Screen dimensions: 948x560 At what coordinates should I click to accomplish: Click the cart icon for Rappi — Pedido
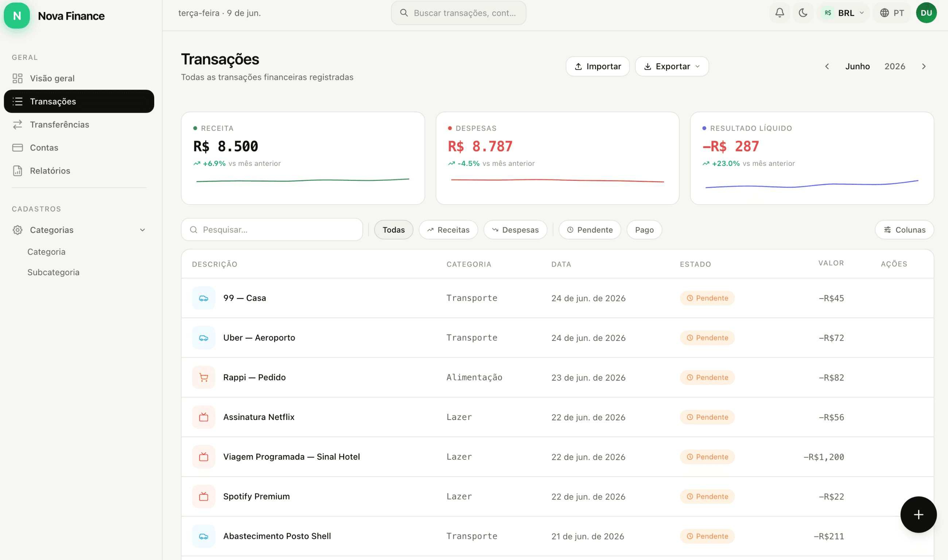coord(203,377)
